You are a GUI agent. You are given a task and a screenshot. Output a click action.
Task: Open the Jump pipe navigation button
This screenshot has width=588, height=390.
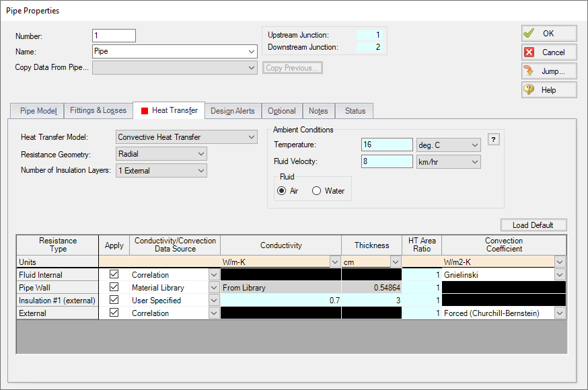coord(548,71)
